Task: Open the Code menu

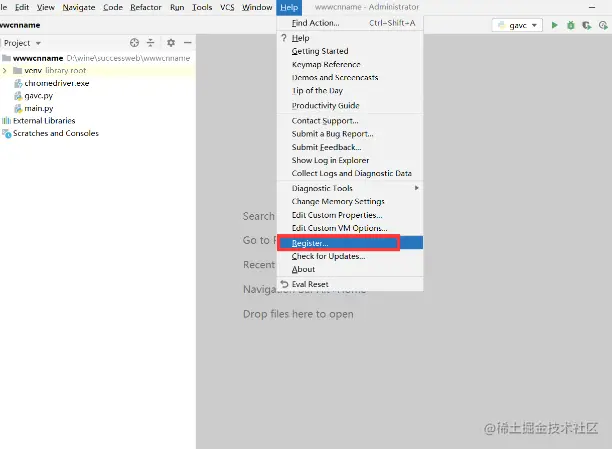Action: 113,7
